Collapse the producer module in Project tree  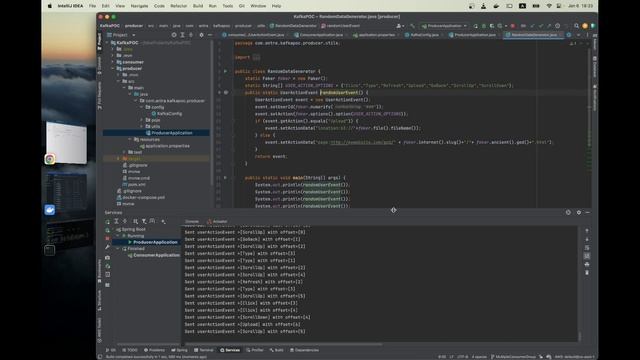[113, 69]
